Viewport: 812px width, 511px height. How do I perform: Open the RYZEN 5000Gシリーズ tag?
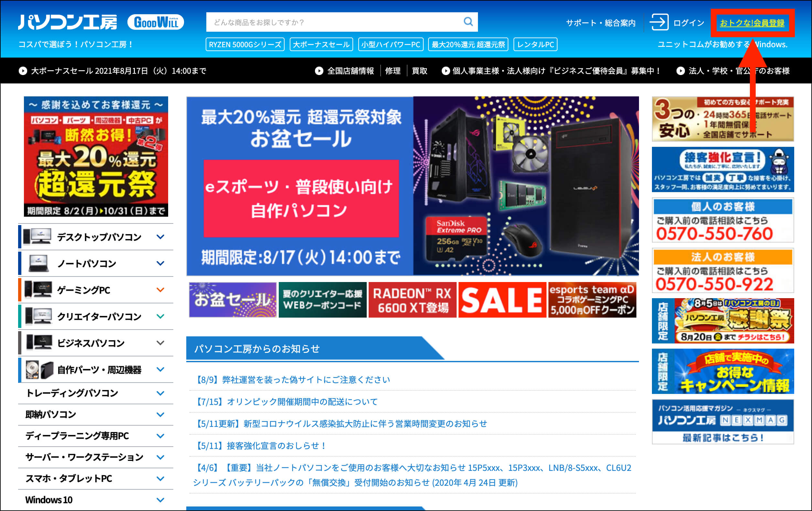tap(245, 44)
